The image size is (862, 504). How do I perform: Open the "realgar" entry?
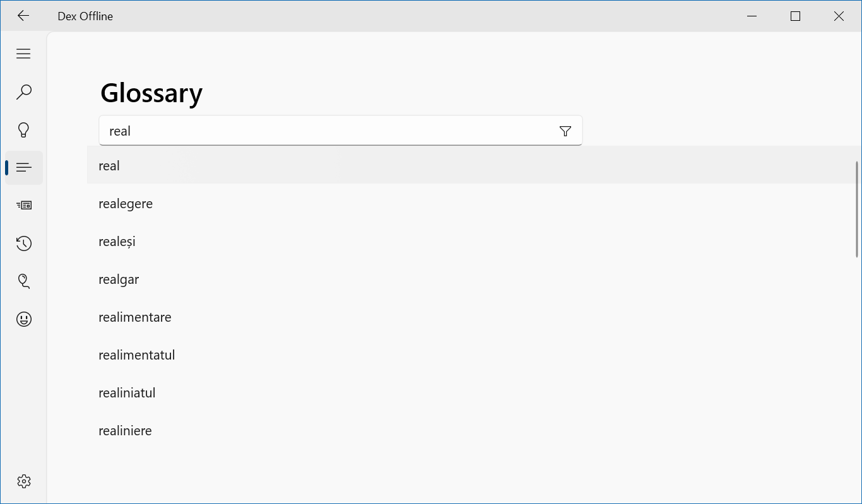pos(119,279)
